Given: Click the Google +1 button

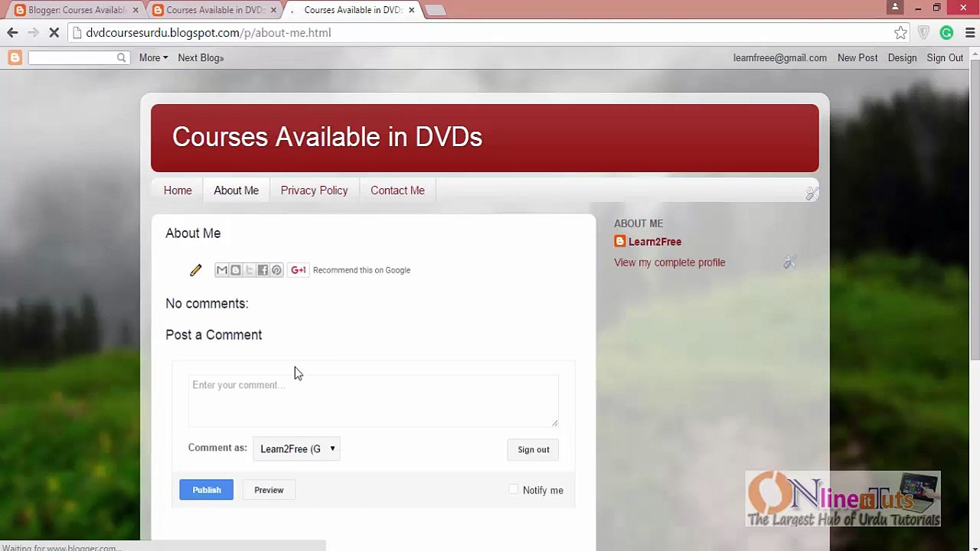Looking at the screenshot, I should pyautogui.click(x=299, y=270).
